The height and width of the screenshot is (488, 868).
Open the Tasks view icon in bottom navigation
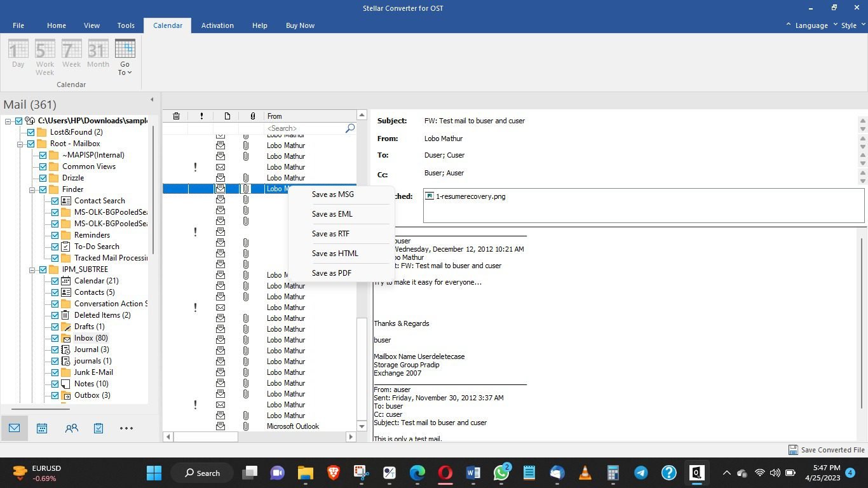coord(98,428)
